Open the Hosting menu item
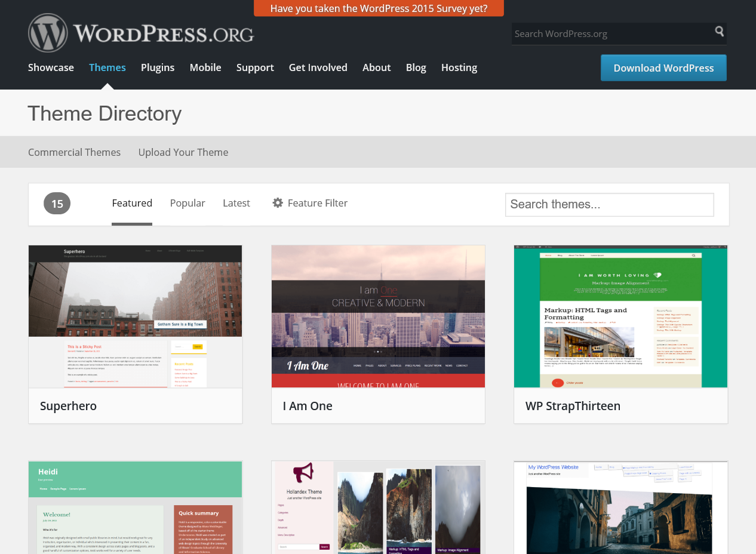This screenshot has height=554, width=756. click(x=459, y=67)
